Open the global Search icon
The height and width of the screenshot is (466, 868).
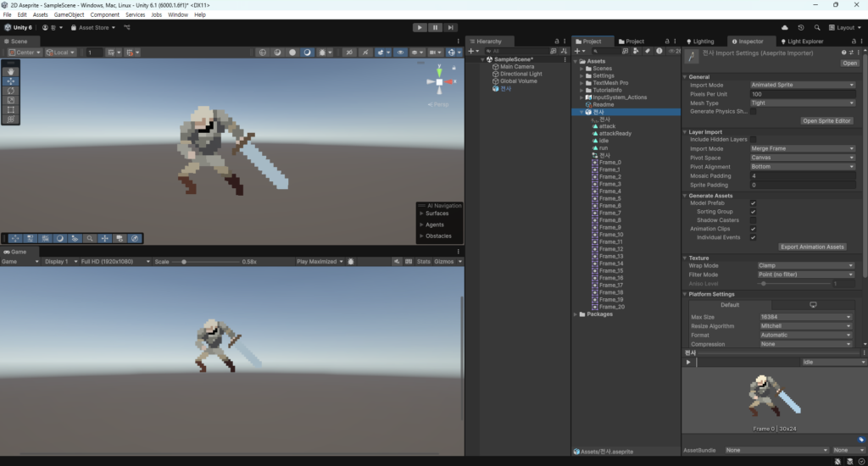tap(817, 28)
